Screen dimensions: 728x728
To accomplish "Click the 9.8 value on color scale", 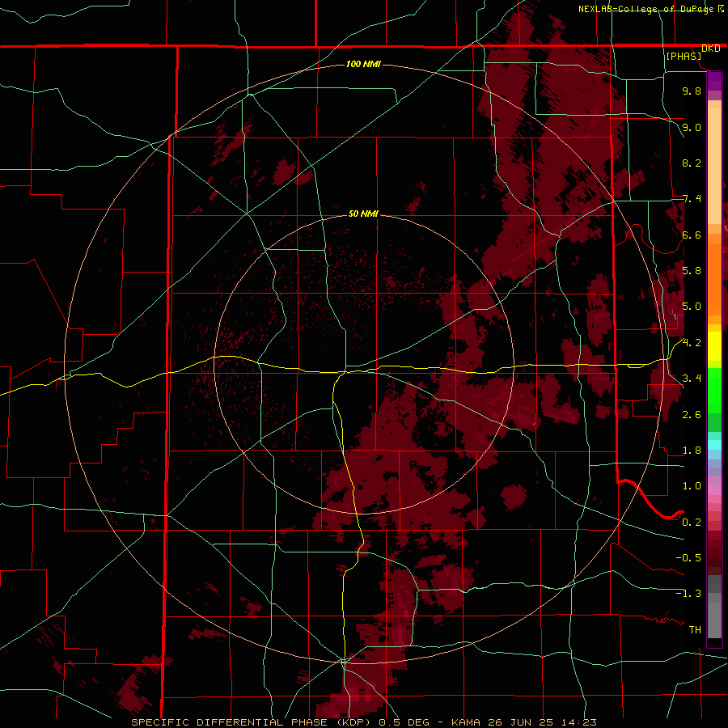I will [692, 91].
